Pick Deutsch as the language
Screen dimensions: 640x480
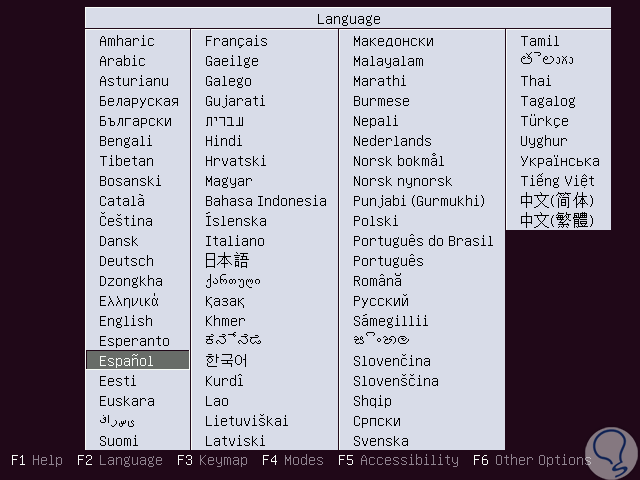[127, 261]
